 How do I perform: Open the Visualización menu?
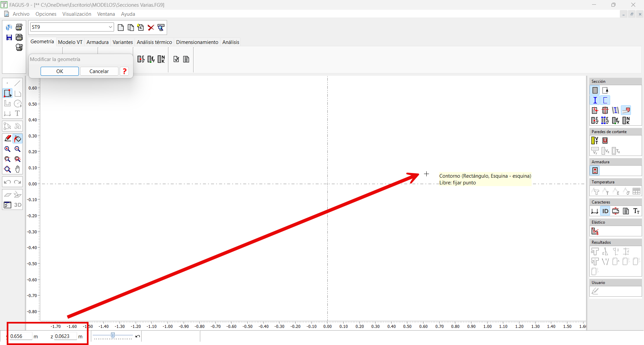click(x=76, y=14)
